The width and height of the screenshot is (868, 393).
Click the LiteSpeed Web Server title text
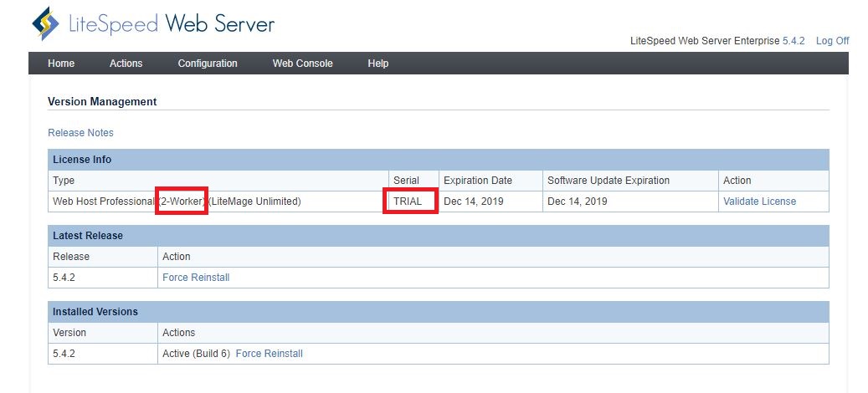click(171, 23)
